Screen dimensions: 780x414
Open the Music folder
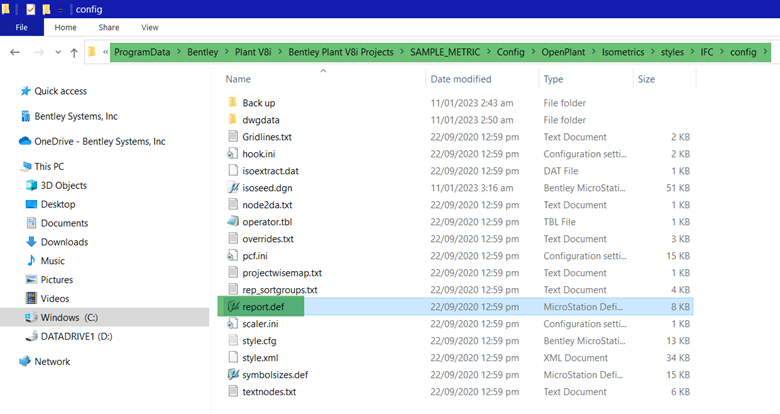[53, 261]
